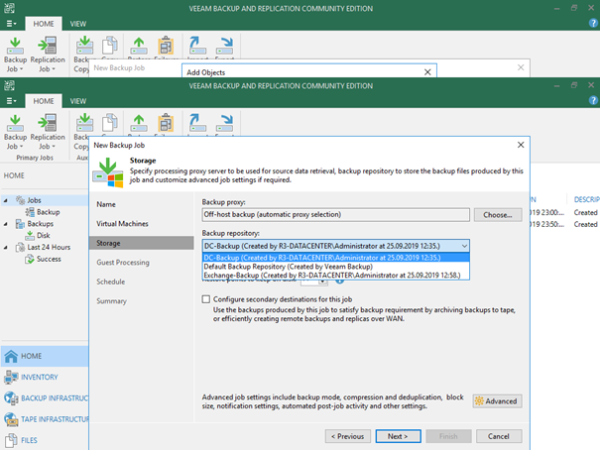Click the HOME view icon in navigation pane
Screen dimensions: 600x450
[x=11, y=355]
